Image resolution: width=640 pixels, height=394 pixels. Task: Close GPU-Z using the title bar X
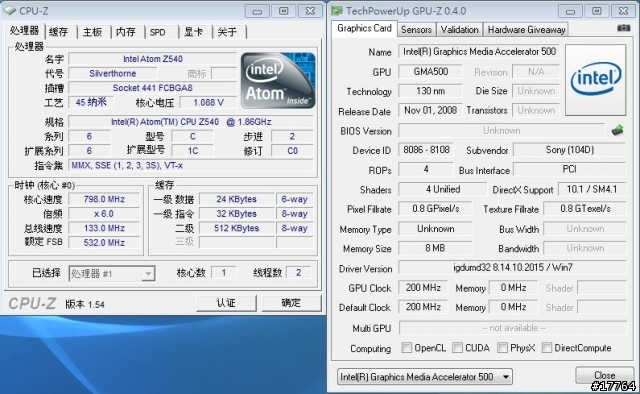[x=623, y=11]
